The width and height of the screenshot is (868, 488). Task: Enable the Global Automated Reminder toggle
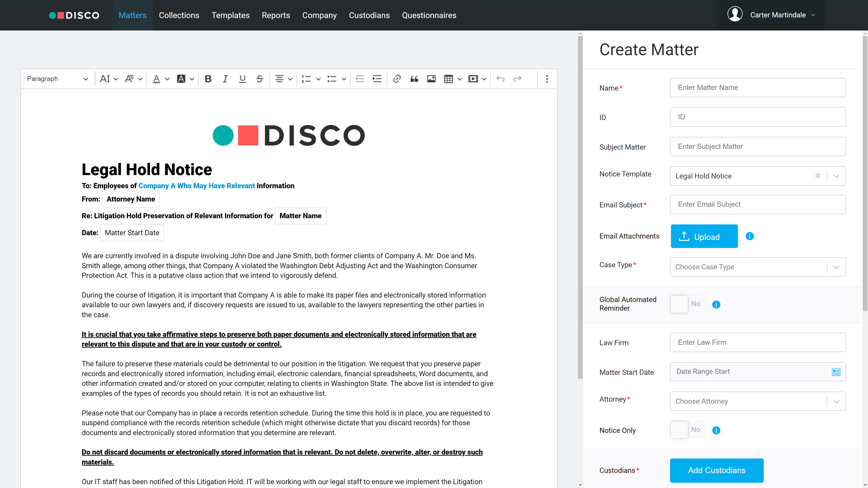pyautogui.click(x=687, y=304)
